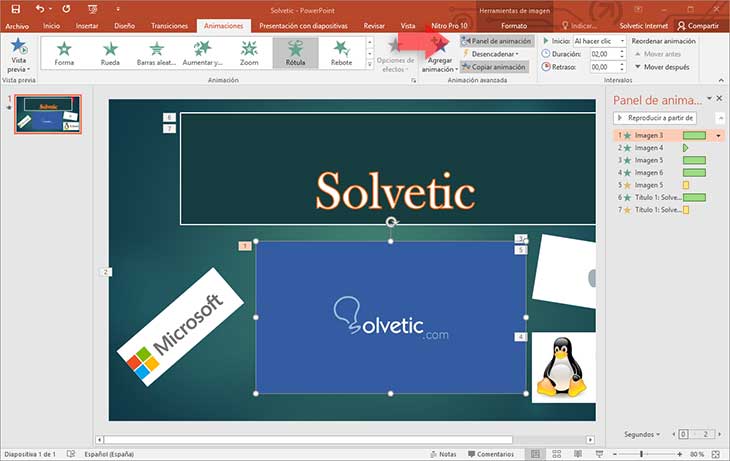Screen dimensions: 730x461
Task: Click the Compartir button
Action: point(698,26)
